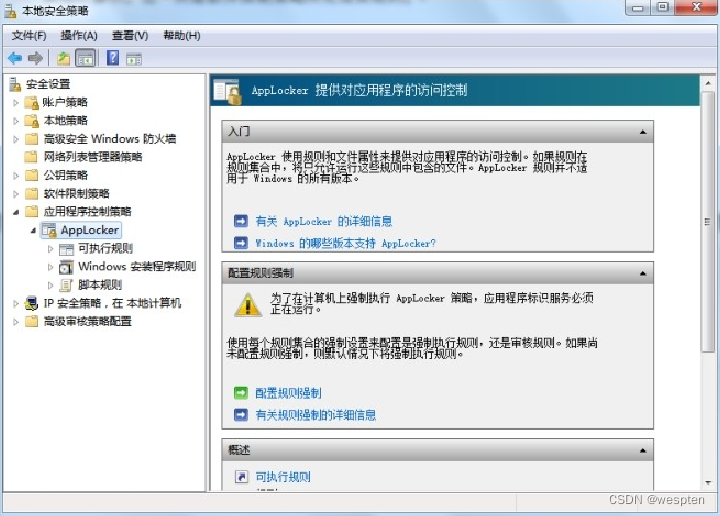720x516 pixels.
Task: Click green arrow icon beside 配置规则强制
Action: click(x=241, y=393)
